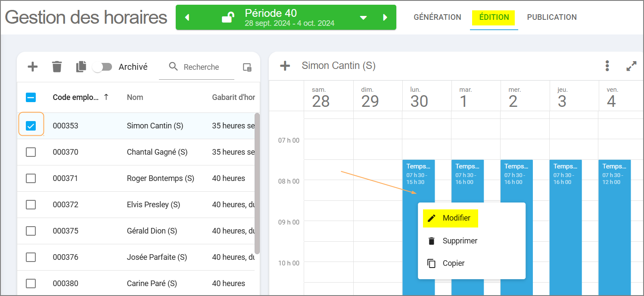Open the GÉNÉRATION tab

[x=437, y=17]
